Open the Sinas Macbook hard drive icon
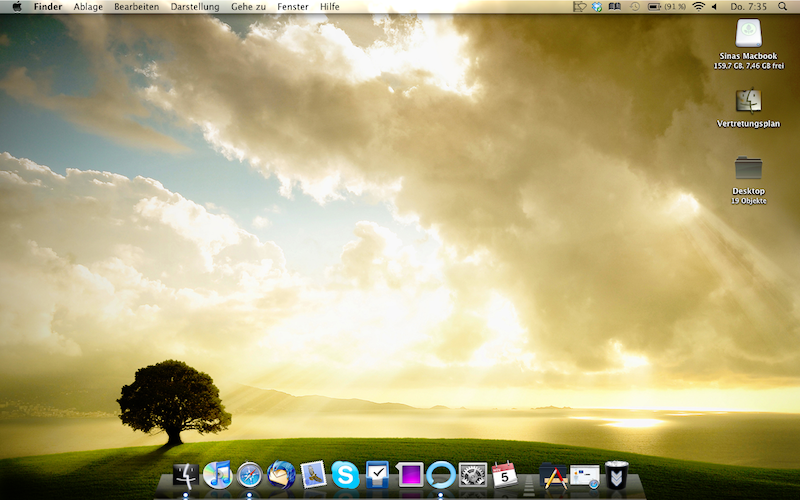The width and height of the screenshot is (800, 500). pyautogui.click(x=748, y=33)
